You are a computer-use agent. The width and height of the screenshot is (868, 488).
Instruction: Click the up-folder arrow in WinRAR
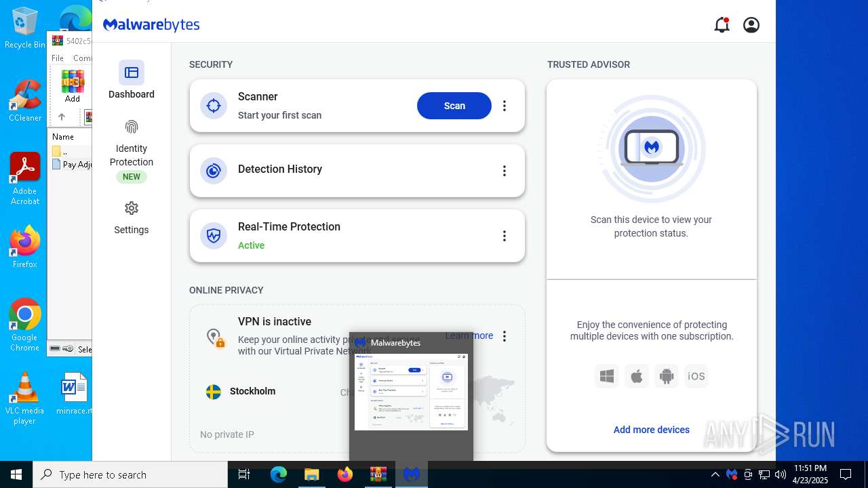(61, 117)
